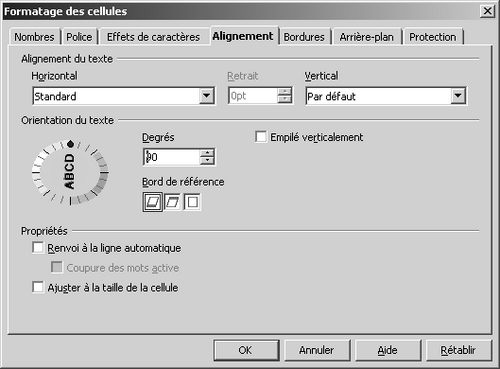
Task: Decrease the Degrés value with the down arrow
Action: [207, 161]
